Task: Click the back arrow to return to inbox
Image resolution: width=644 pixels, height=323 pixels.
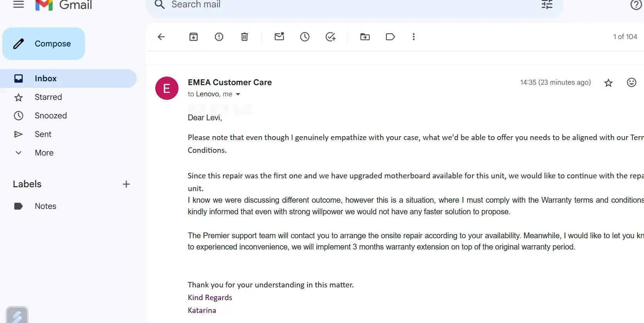Action: pos(161,37)
